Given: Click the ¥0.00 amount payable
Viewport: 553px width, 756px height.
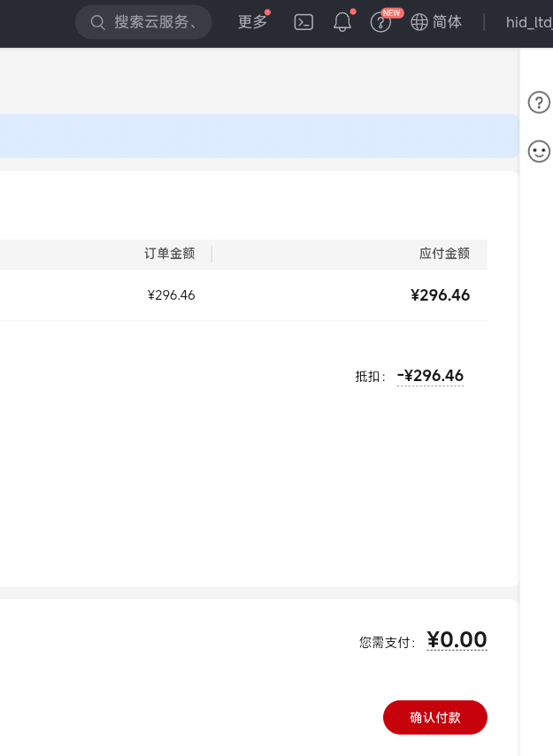Looking at the screenshot, I should pos(457,640).
